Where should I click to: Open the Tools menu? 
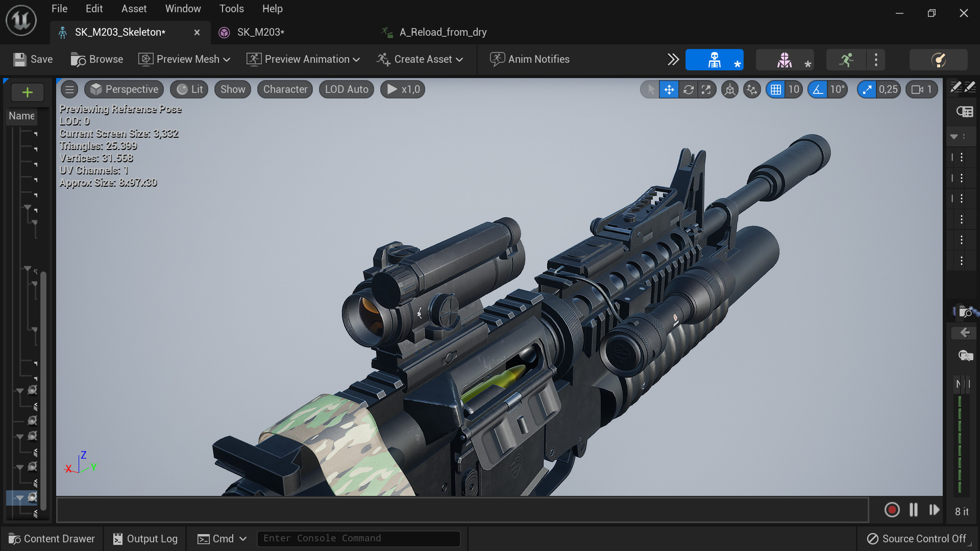pyautogui.click(x=231, y=9)
